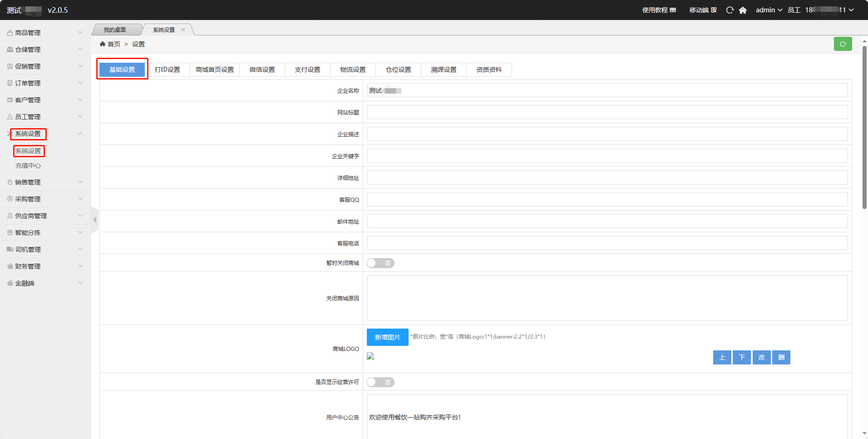Expand the 订单管理 sidebar menu
The height and width of the screenshot is (439, 868).
(x=45, y=83)
